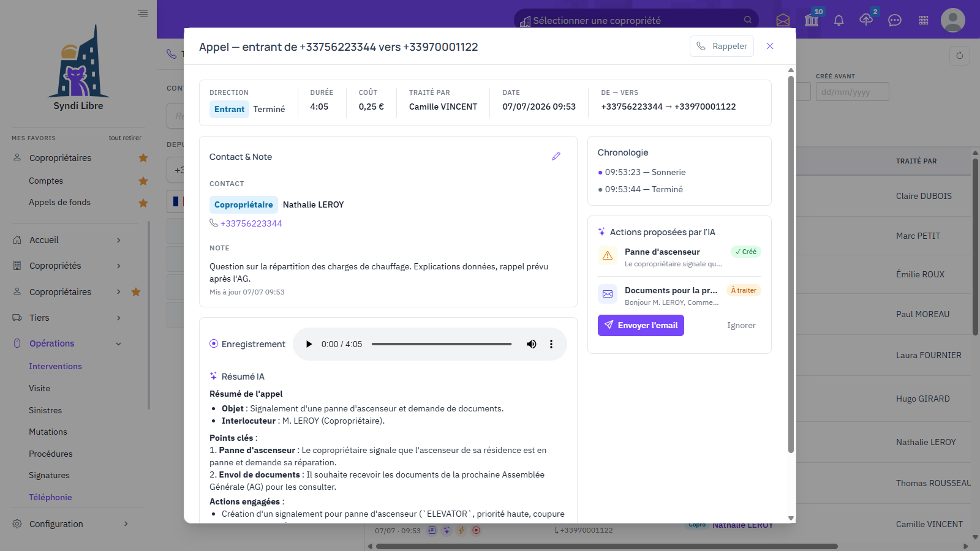Open Signatures submenu item
The image size is (980, 551).
tap(49, 475)
